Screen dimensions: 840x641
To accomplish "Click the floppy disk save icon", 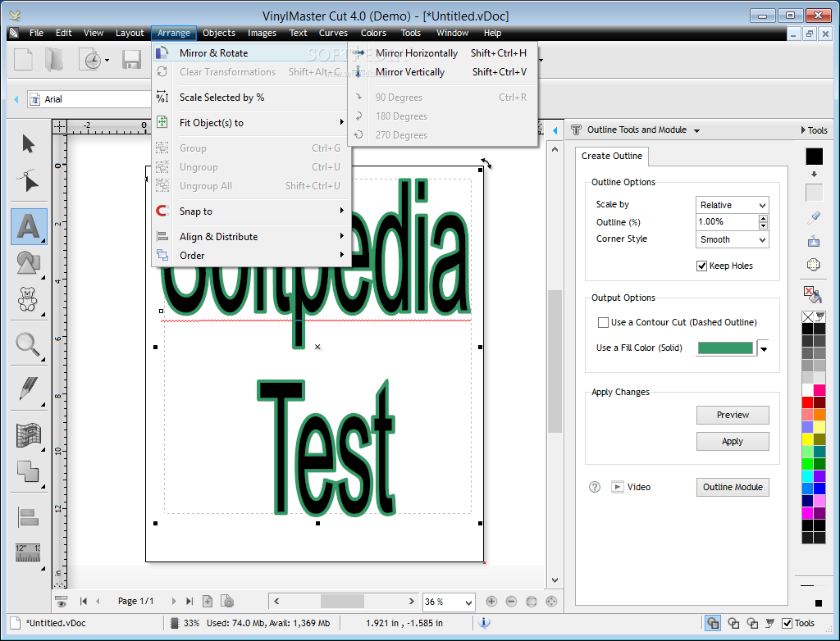I will point(131,60).
